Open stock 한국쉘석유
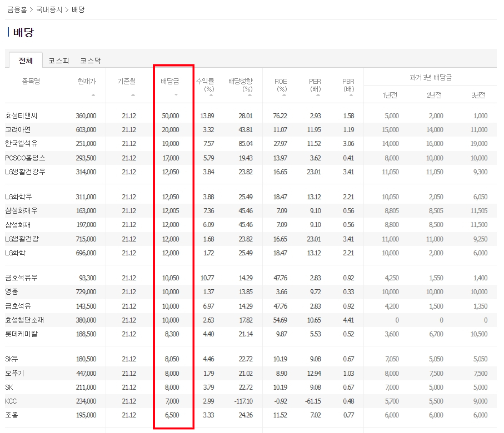 (21, 144)
